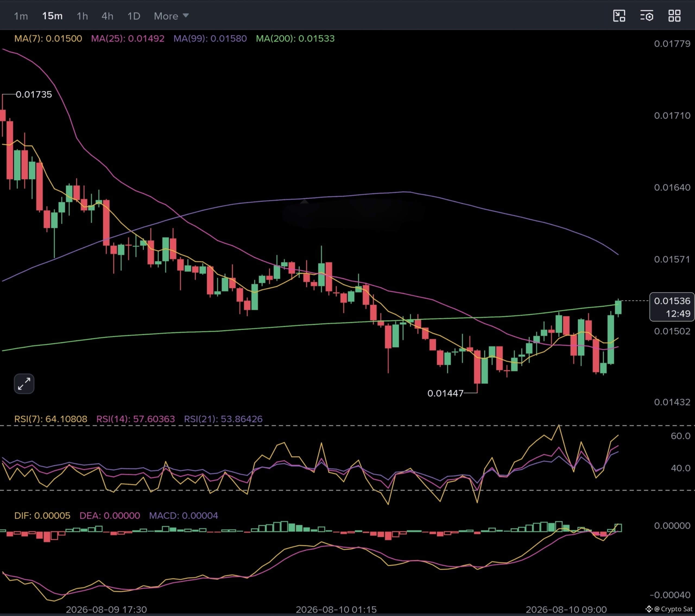
Task: Open the More timeframes dropdown
Action: (171, 16)
